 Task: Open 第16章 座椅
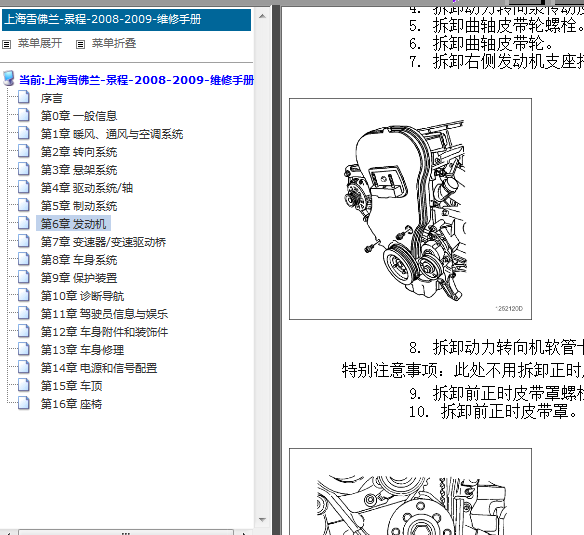tap(72, 404)
